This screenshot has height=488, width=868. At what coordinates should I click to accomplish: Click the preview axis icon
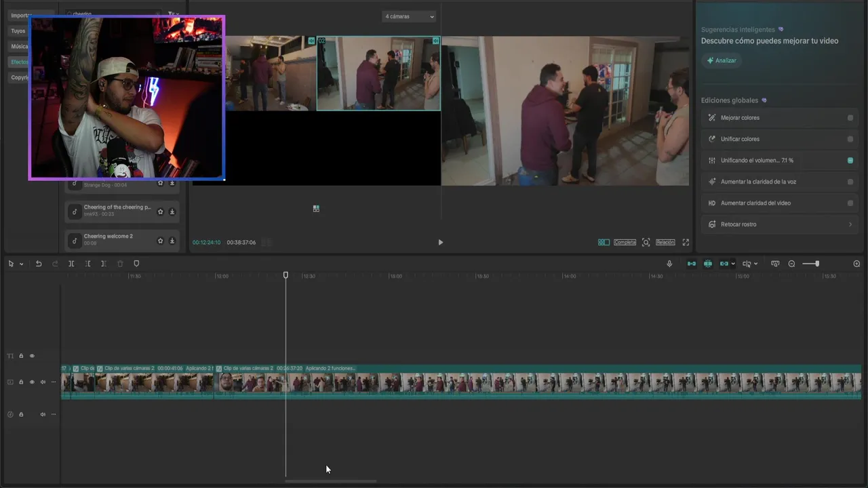(747, 264)
